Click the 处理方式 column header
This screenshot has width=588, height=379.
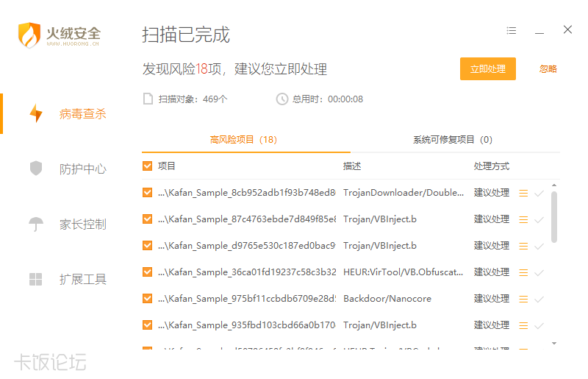491,166
